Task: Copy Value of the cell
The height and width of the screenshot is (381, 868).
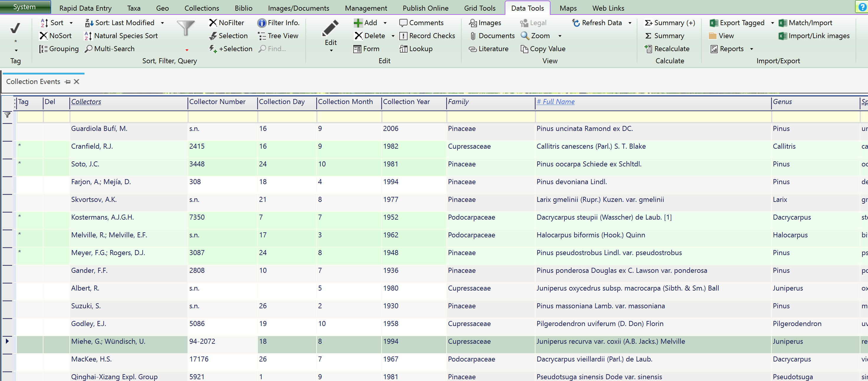Action: 543,49
